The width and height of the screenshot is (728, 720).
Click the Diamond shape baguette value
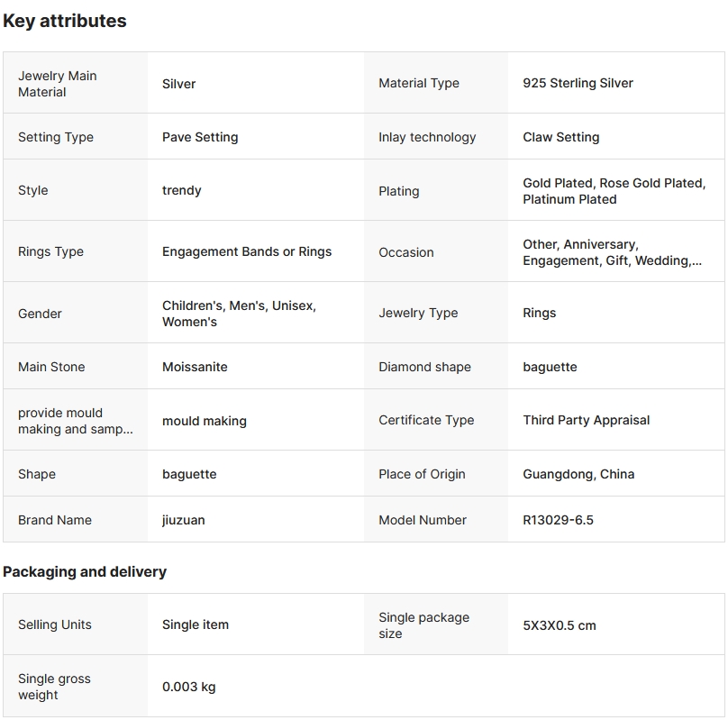coord(550,367)
